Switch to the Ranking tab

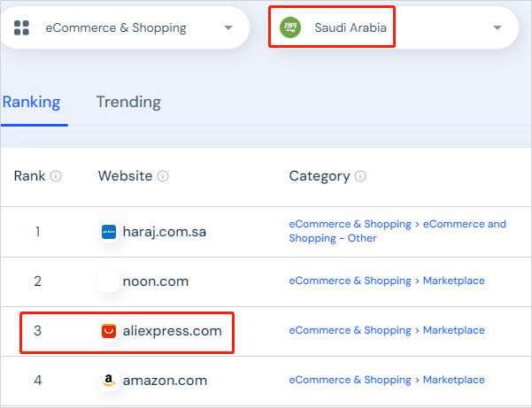(32, 102)
